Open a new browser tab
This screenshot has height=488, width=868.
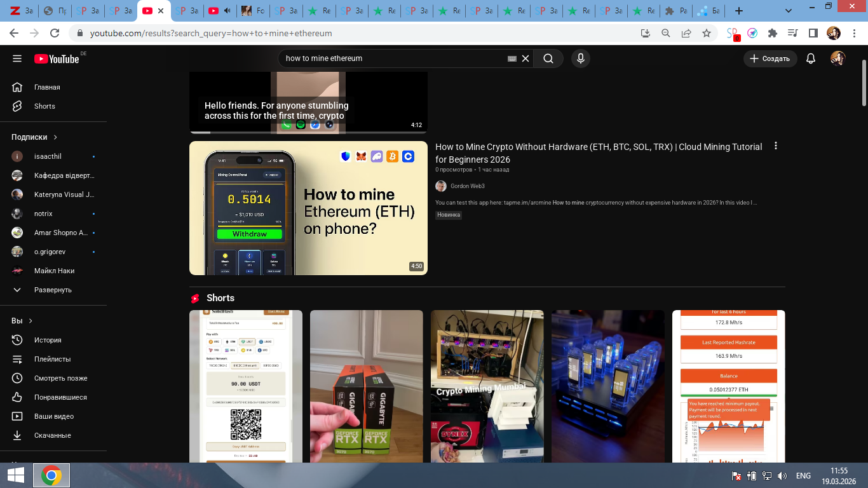(x=738, y=11)
